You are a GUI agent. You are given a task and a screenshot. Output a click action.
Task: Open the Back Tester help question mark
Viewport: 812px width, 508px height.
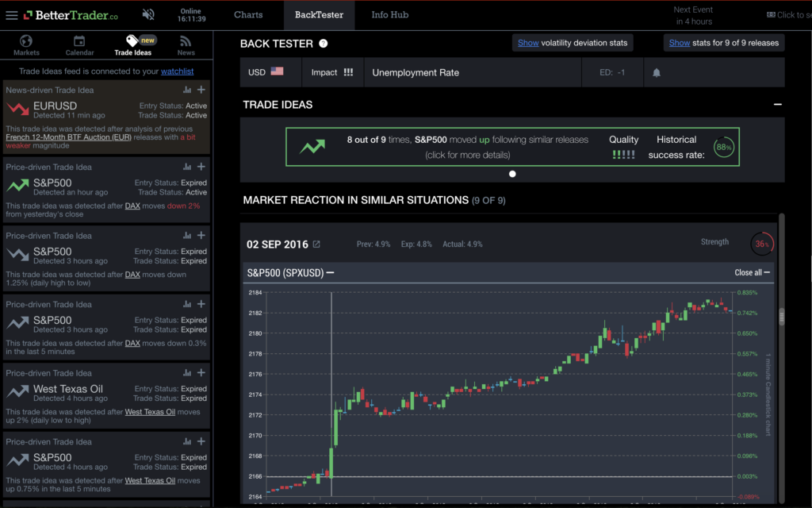point(322,44)
